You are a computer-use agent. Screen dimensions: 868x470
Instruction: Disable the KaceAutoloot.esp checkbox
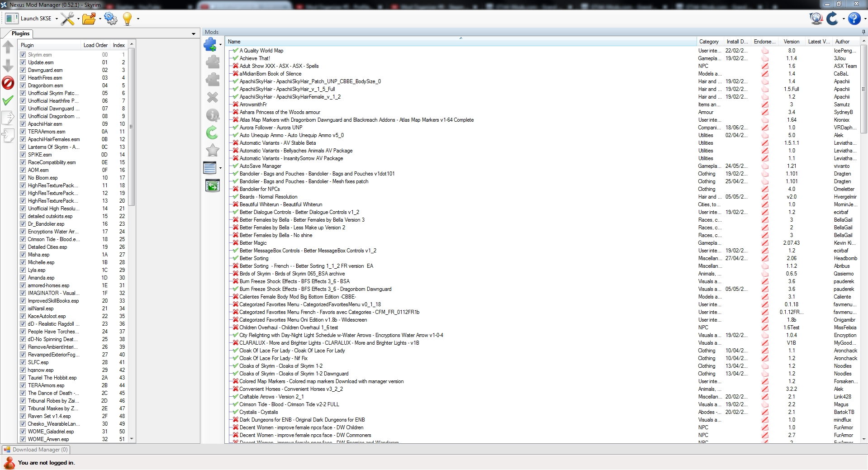pos(23,316)
